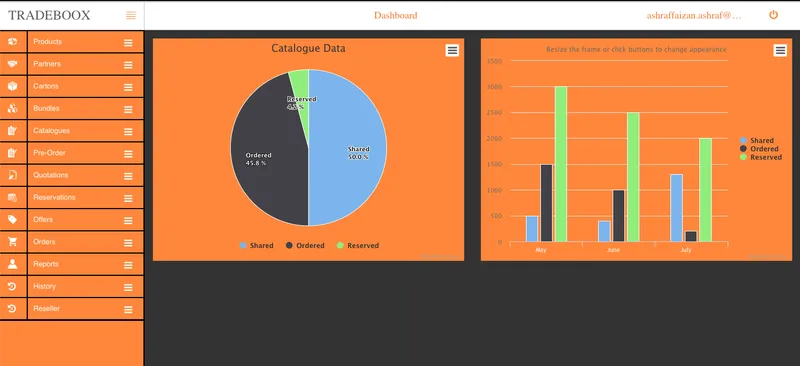Expand the Cartons submenu
800x366 pixels.
[128, 87]
